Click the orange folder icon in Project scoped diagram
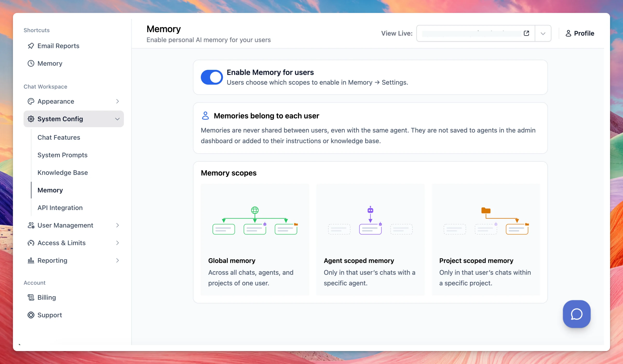Screen dimensions: 623x364 pos(486,210)
